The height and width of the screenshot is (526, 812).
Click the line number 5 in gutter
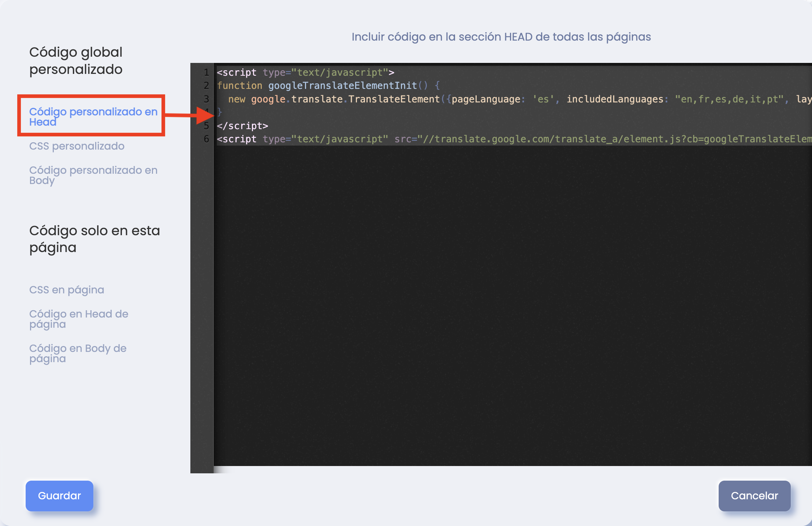(206, 126)
